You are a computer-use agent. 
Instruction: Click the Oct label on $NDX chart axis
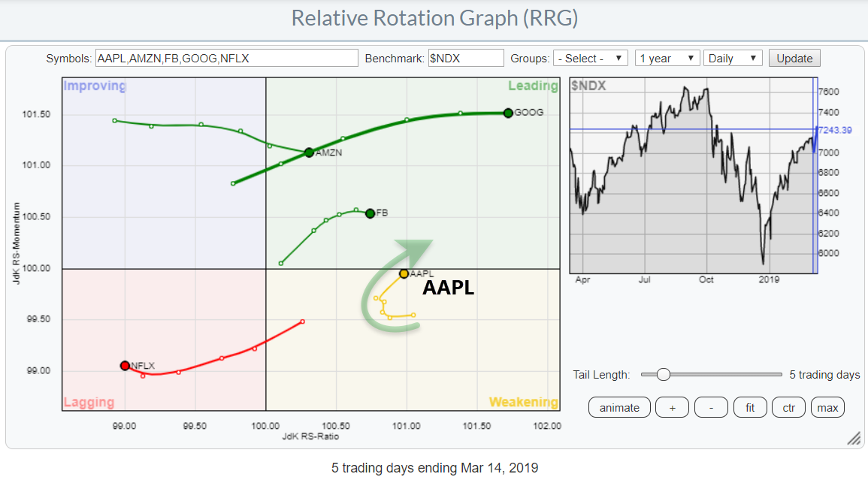tap(706, 279)
